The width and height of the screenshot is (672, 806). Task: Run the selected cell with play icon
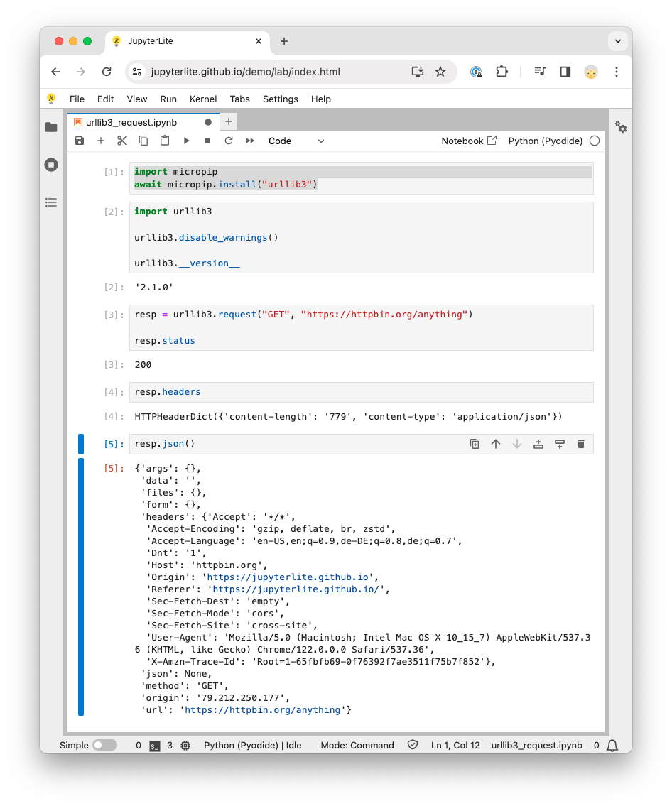pyautogui.click(x=186, y=141)
